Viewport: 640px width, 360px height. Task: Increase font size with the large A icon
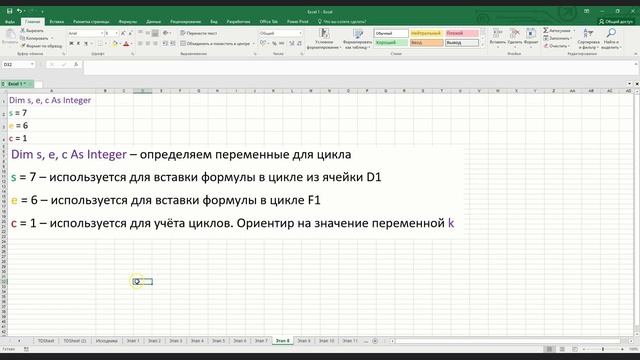click(x=123, y=33)
